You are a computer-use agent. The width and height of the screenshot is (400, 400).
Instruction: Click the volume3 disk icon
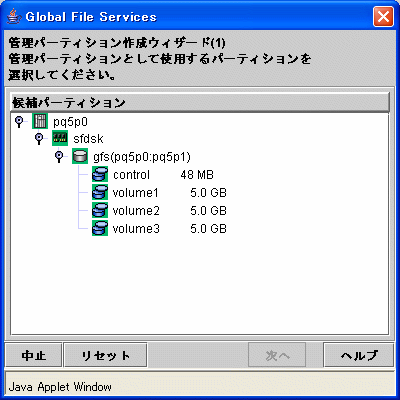pos(100,228)
